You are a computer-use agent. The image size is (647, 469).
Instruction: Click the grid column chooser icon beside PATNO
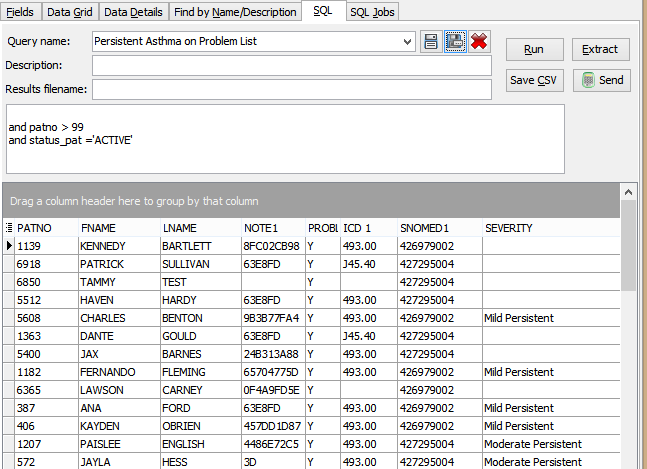[9, 228]
